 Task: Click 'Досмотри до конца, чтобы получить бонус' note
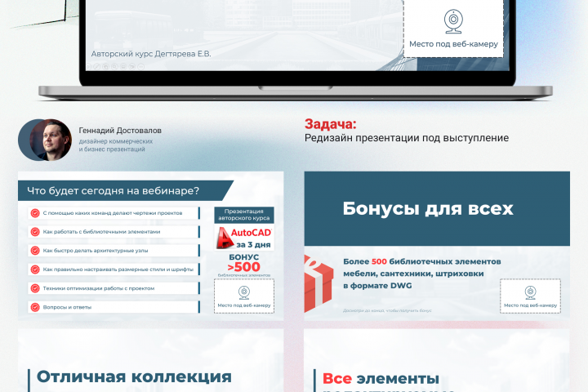[x=387, y=310]
